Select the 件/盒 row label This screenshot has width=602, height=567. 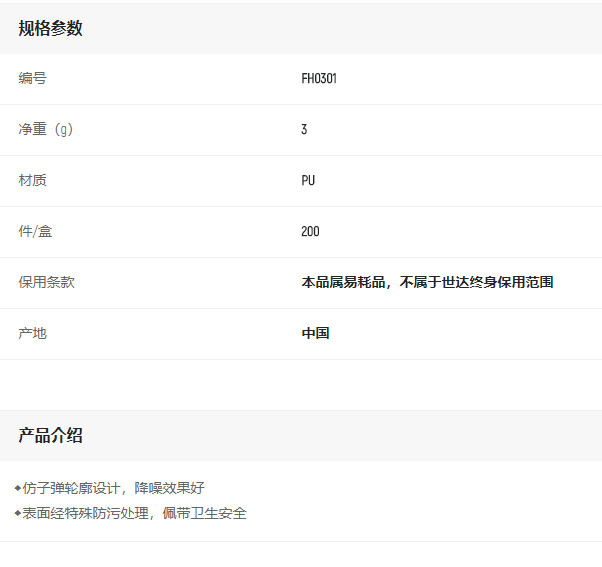(35, 231)
